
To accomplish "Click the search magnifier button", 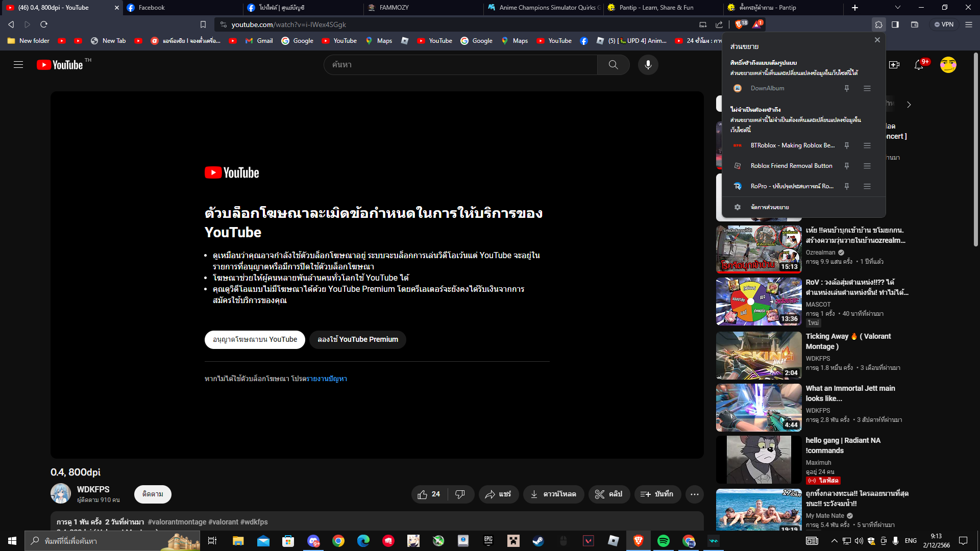I will click(x=613, y=65).
